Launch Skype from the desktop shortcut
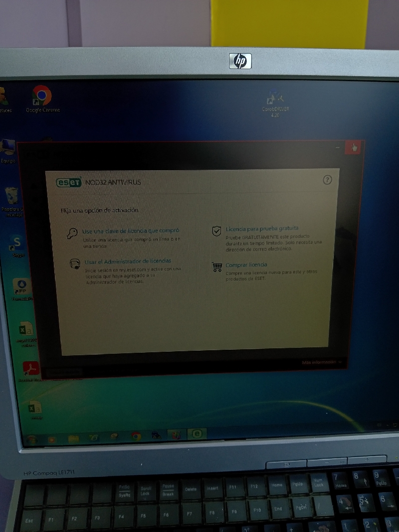This screenshot has height=532, width=399. (x=17, y=246)
